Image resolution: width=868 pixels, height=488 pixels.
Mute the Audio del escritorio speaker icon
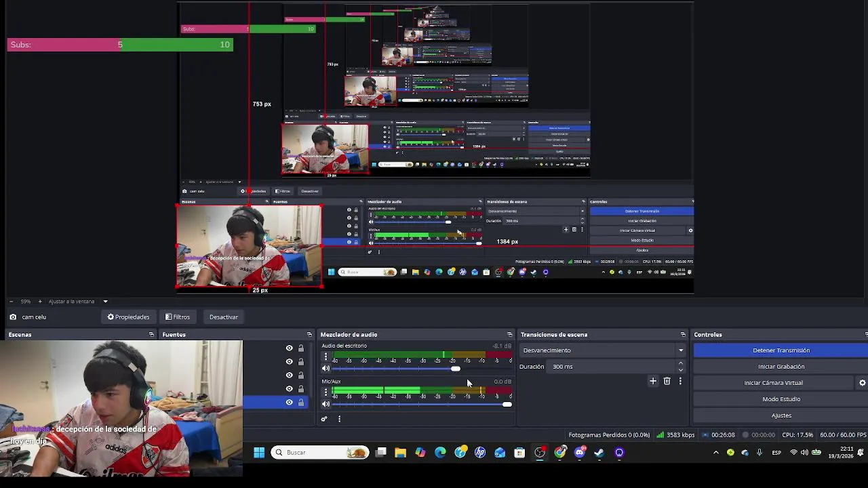point(325,369)
